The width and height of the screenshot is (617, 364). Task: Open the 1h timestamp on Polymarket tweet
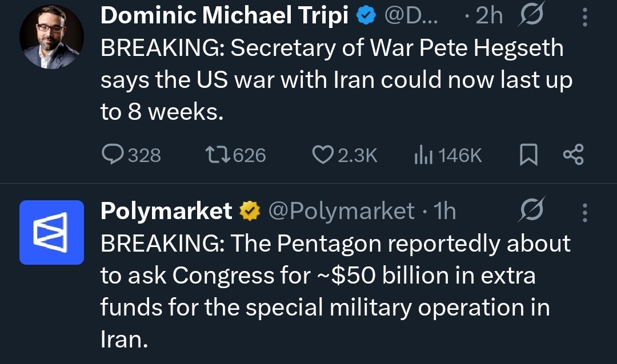445,211
